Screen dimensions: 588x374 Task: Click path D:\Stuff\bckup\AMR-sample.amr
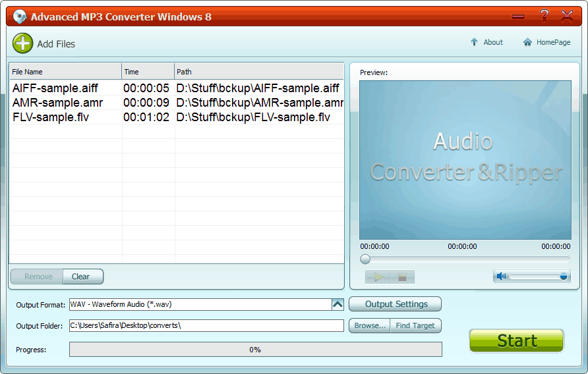click(260, 103)
